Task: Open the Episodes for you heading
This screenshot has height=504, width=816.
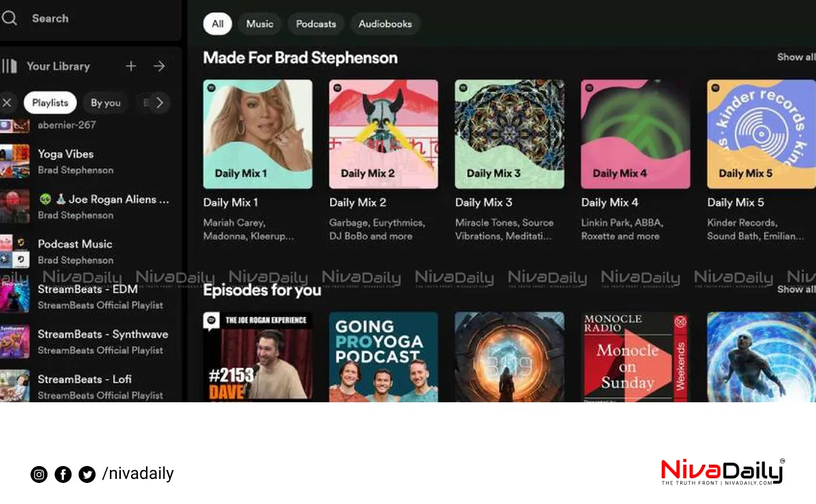Action: pos(262,290)
